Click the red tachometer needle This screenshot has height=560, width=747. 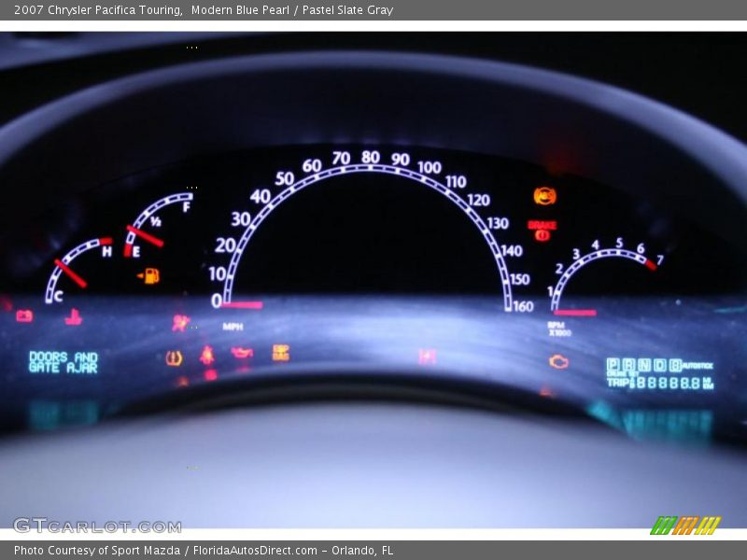[575, 313]
